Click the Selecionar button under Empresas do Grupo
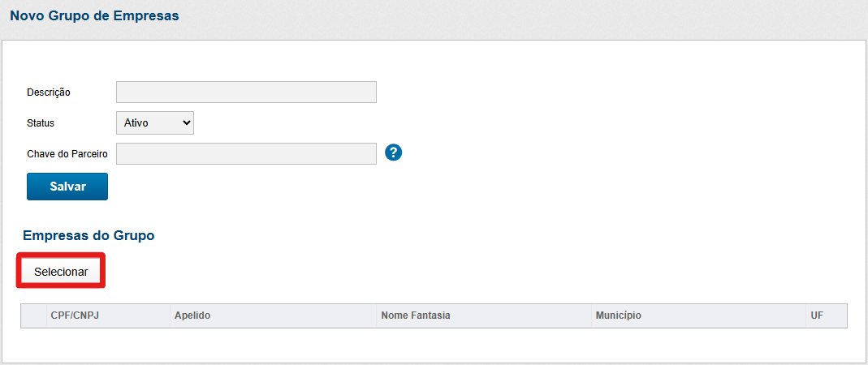 (x=61, y=272)
